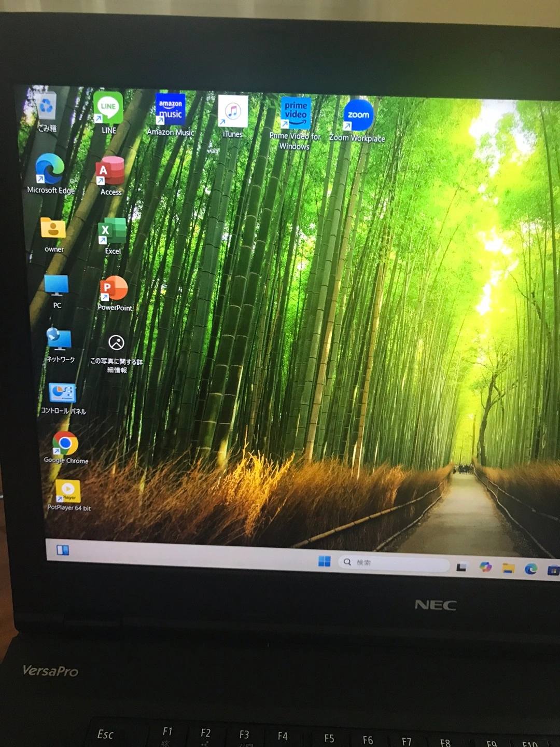Select the iTunes desktop icon
560x747 pixels.
(x=233, y=112)
